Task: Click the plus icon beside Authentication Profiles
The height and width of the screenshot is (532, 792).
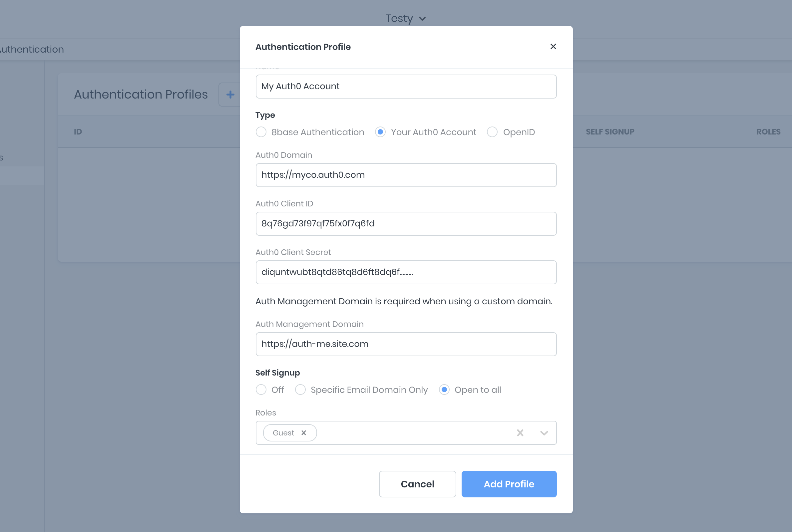Action: coord(230,95)
